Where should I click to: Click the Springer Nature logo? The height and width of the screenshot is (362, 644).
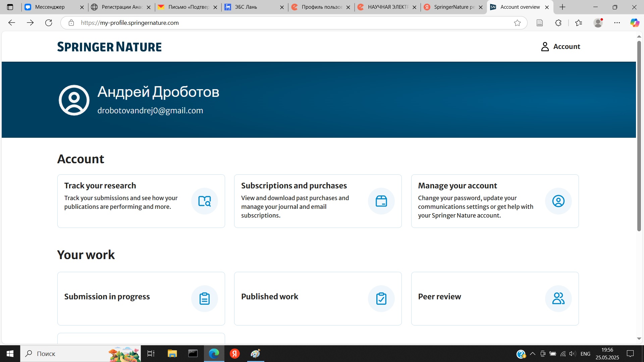(x=109, y=47)
